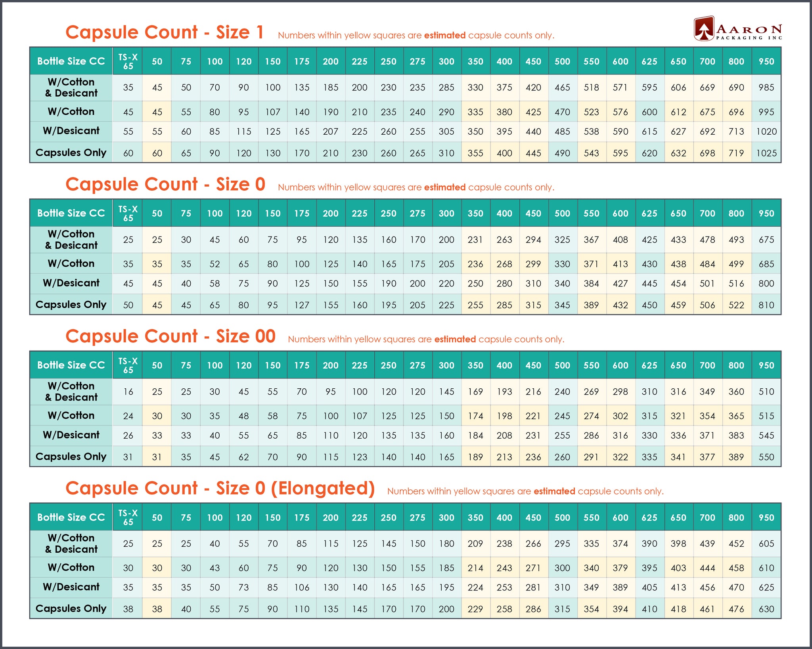Click value 522 in Size 0 Capsules Only row
Screen dimensions: 812x649
pos(736,305)
